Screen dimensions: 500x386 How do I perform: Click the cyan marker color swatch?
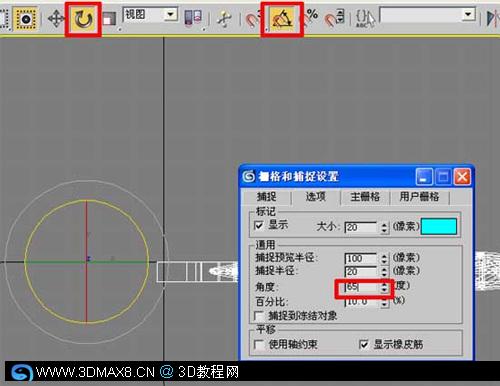(439, 227)
